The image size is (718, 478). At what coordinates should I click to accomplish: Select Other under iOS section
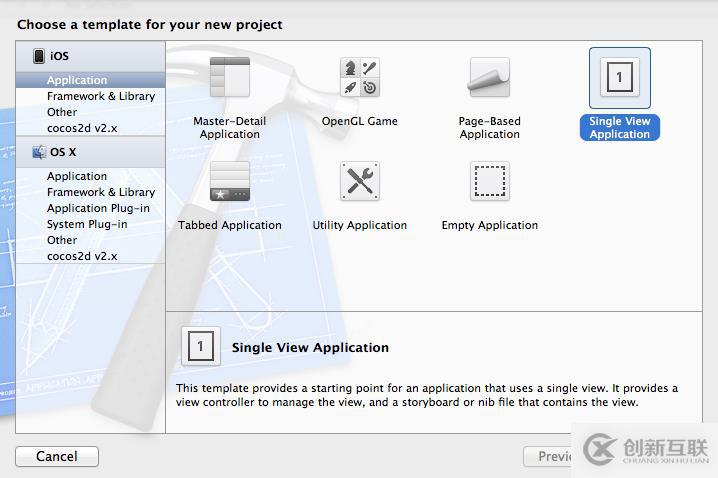[90, 112]
